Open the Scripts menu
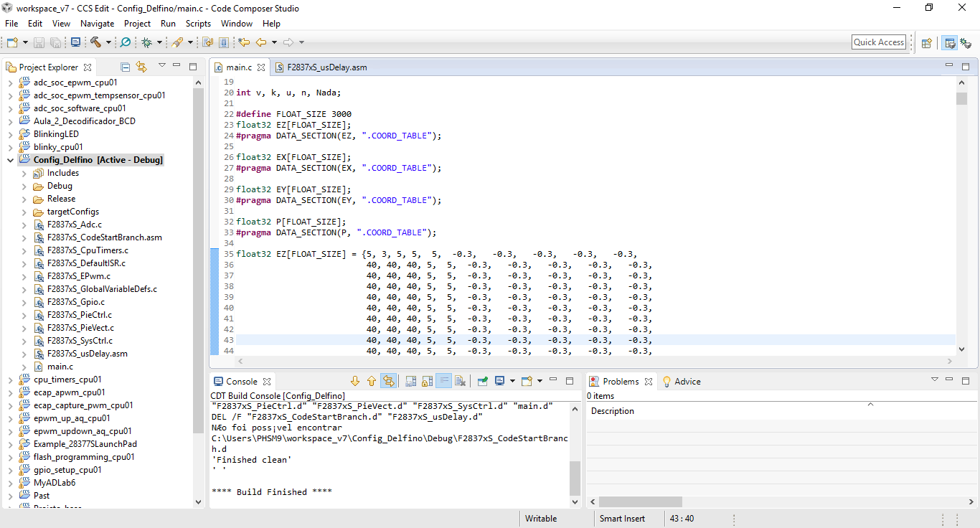The width and height of the screenshot is (980, 528). (x=198, y=24)
